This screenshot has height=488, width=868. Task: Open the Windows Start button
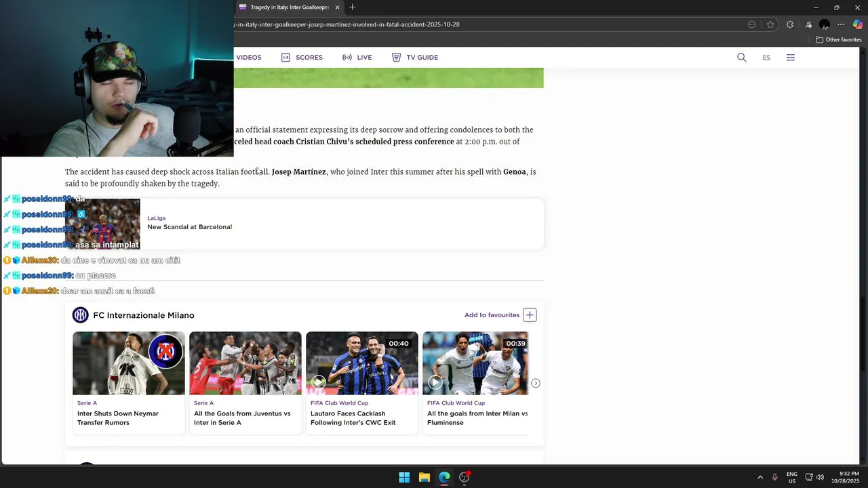404,477
